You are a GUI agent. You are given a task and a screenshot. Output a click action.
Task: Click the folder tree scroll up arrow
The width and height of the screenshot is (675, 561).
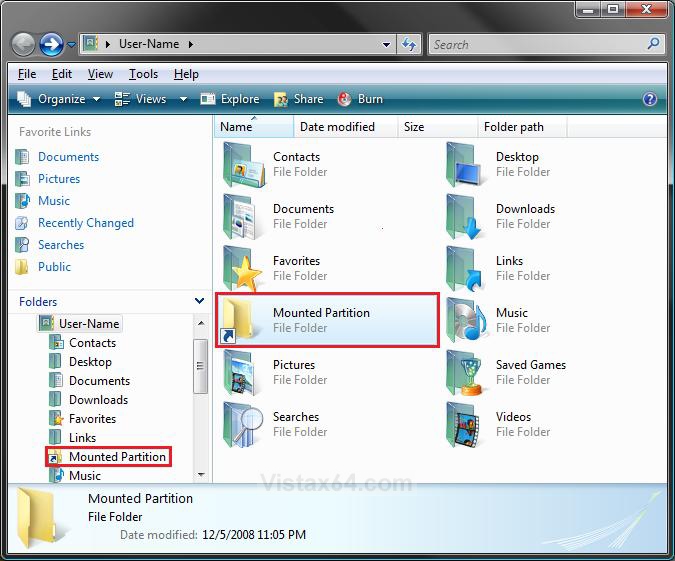coord(201,323)
